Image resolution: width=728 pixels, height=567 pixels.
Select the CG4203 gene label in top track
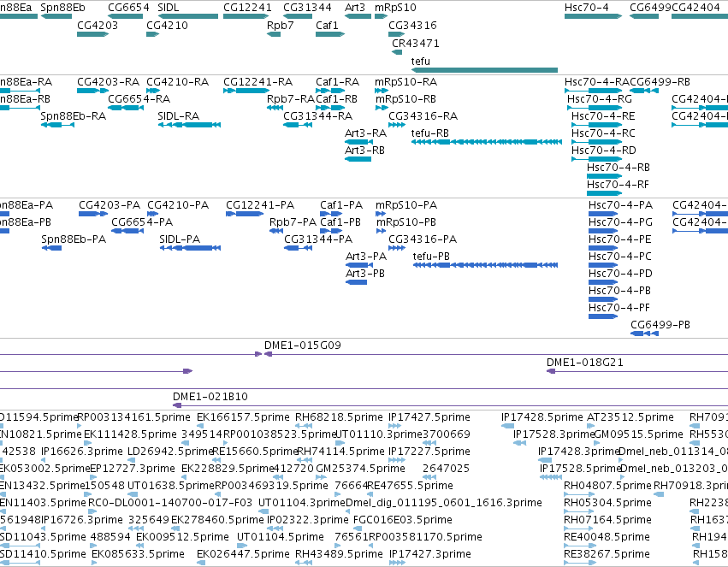pos(98,26)
